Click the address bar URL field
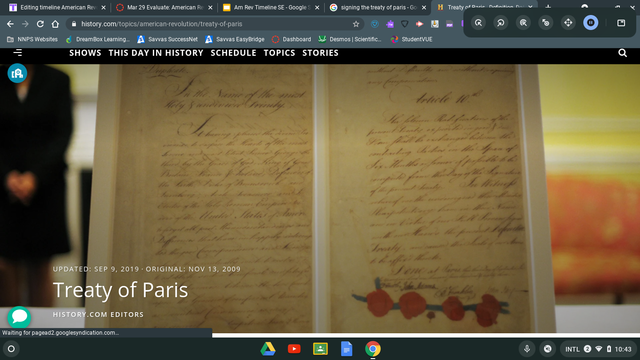This screenshot has height=360, width=640. [212, 24]
